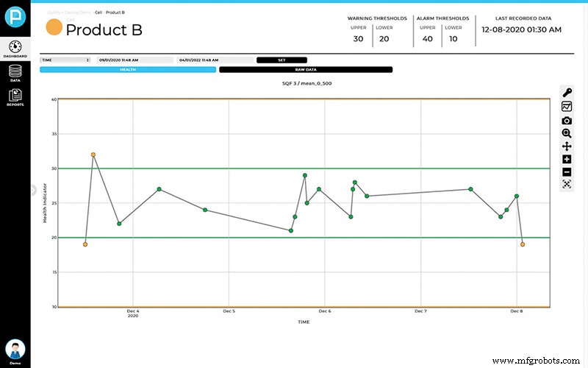
Task: Select the green data point at value 28
Action: click(355, 183)
